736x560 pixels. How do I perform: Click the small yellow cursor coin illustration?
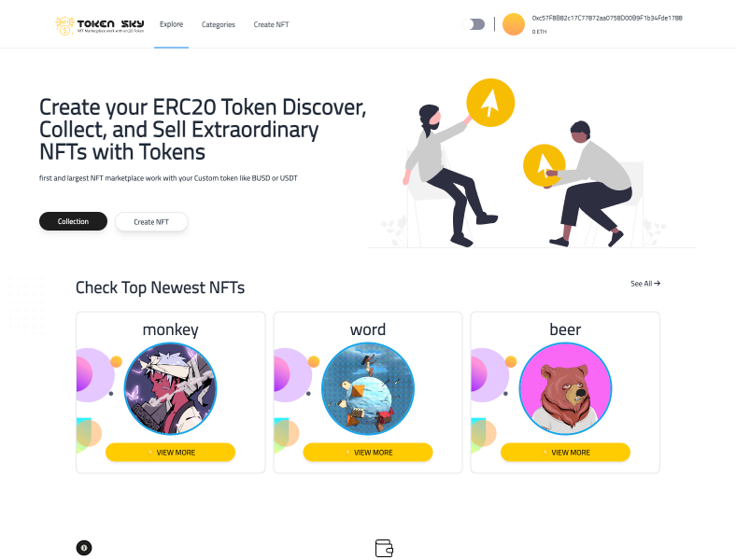click(544, 165)
